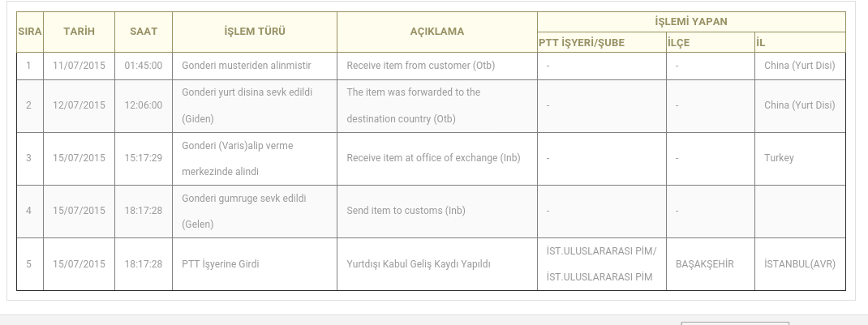868x325 pixels.
Task: Click the İLÇE subheader
Action: 711,43
